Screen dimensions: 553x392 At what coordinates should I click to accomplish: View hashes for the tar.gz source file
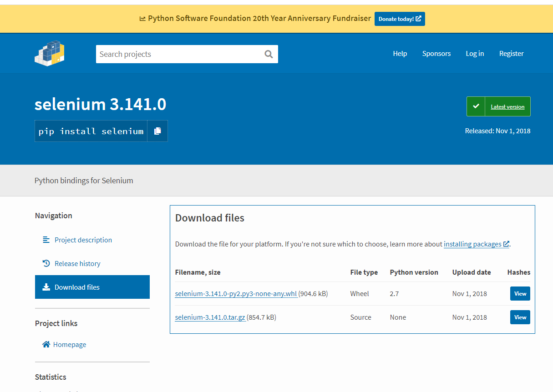point(520,317)
